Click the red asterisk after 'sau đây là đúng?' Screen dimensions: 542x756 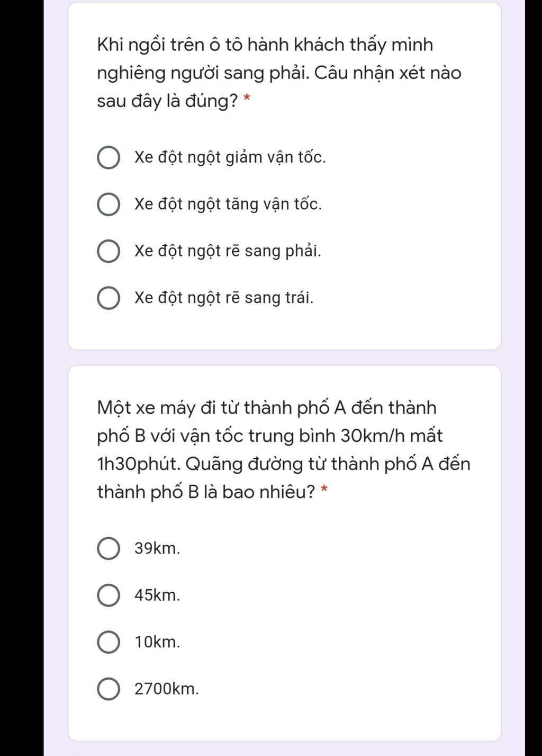pyautogui.click(x=246, y=98)
